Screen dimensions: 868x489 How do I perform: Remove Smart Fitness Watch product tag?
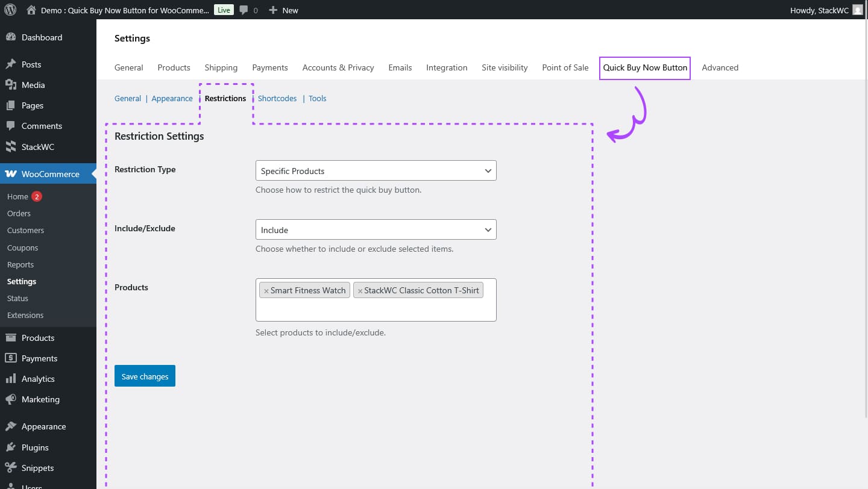click(266, 291)
